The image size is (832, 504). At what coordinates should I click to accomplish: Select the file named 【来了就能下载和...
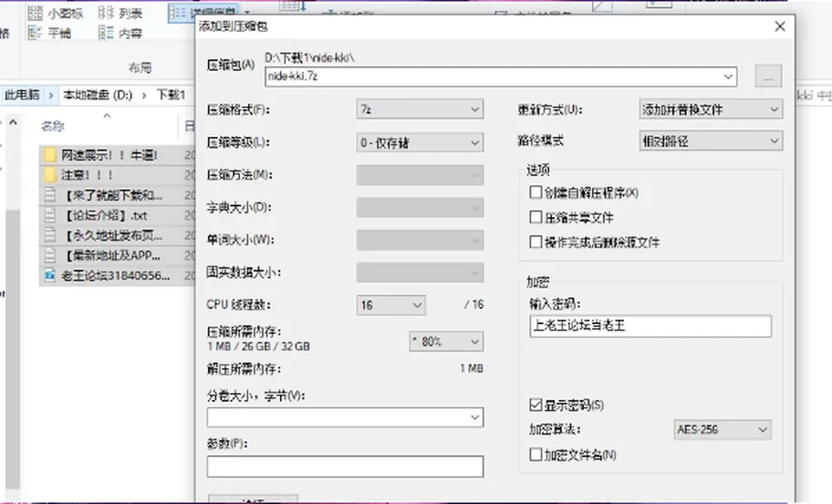point(113,196)
